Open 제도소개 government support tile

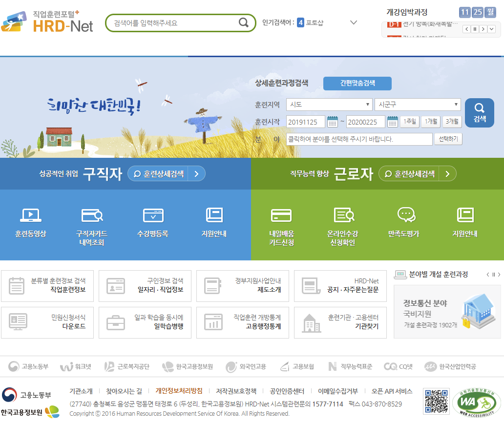tap(243, 286)
